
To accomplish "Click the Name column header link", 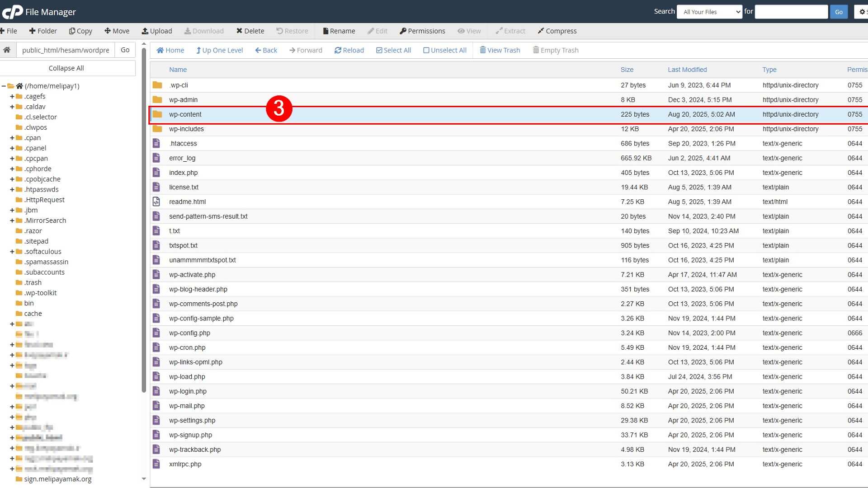I will click(x=178, y=70).
